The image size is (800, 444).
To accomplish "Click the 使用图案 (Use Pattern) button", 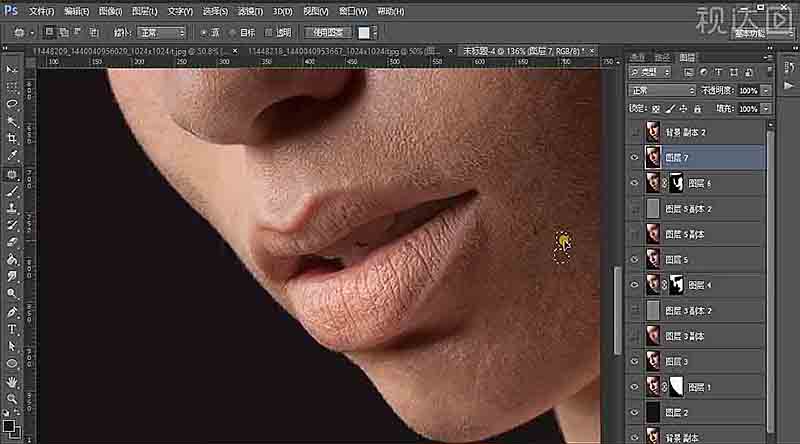I will point(328,33).
